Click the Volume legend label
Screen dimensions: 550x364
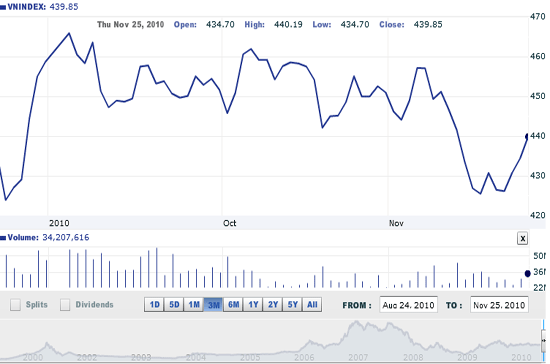tap(23, 237)
